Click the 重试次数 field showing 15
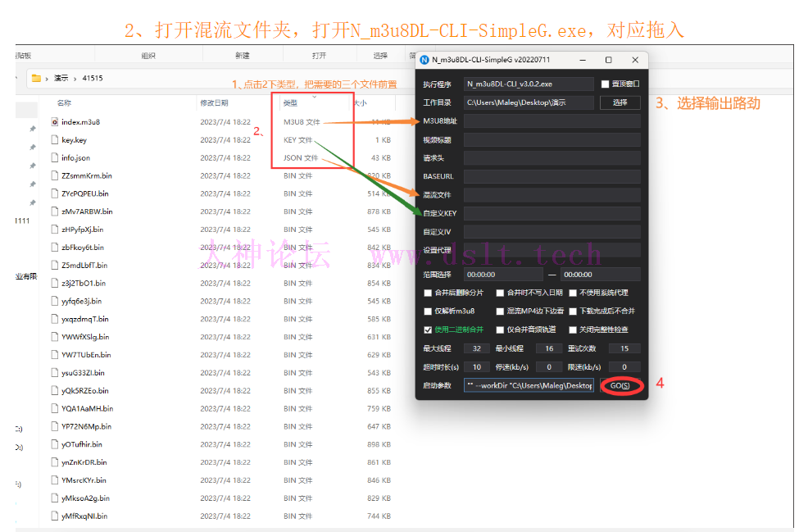Viewport: 799px width, 532px height. pyautogui.click(x=624, y=348)
